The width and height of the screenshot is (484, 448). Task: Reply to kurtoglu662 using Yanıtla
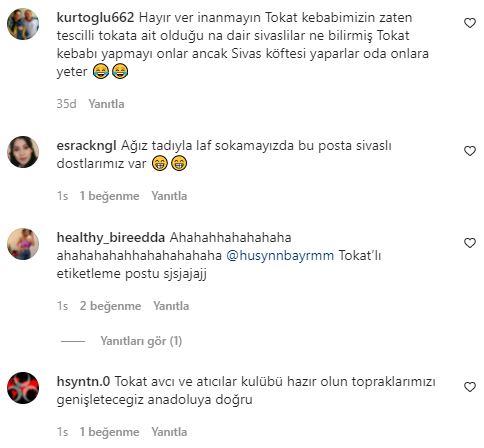click(x=106, y=104)
